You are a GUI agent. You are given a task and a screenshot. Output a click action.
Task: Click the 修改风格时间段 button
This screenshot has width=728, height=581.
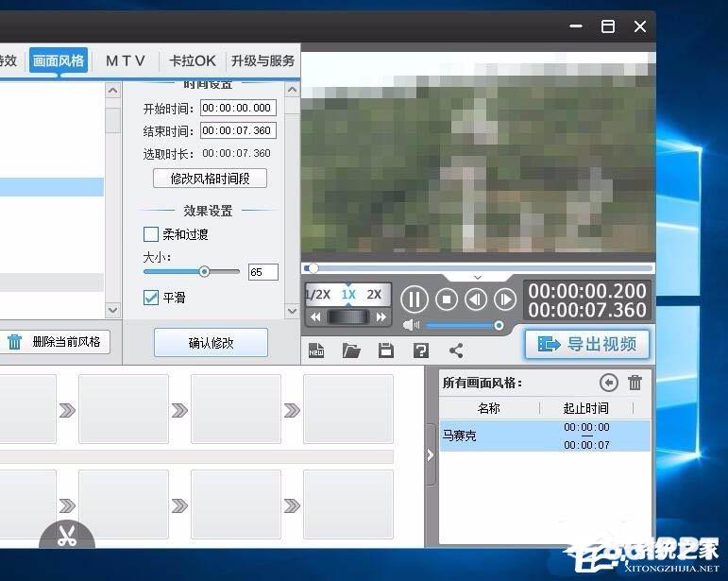click(210, 179)
